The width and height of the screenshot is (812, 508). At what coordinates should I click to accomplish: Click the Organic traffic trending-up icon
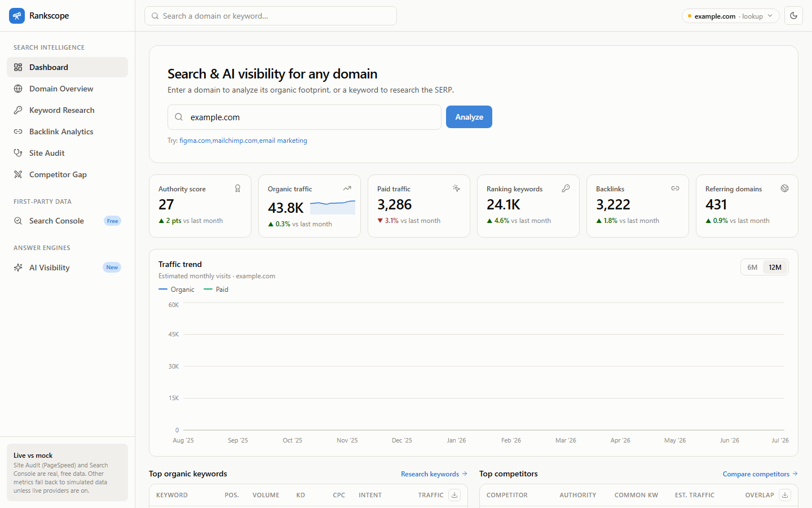pos(347,189)
